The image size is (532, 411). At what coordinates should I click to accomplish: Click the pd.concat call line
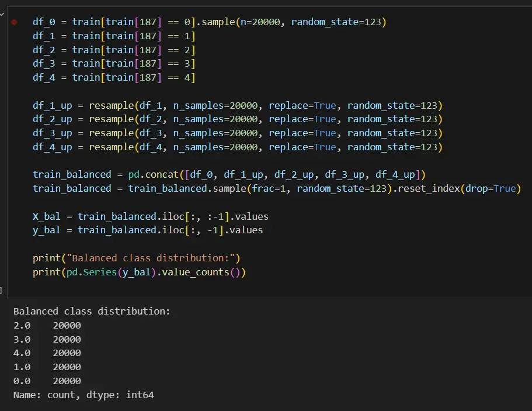point(229,175)
